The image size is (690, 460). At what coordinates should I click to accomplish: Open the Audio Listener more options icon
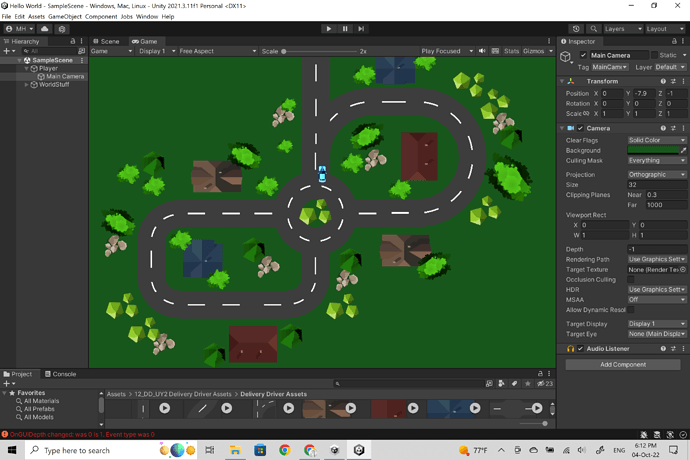coord(683,349)
